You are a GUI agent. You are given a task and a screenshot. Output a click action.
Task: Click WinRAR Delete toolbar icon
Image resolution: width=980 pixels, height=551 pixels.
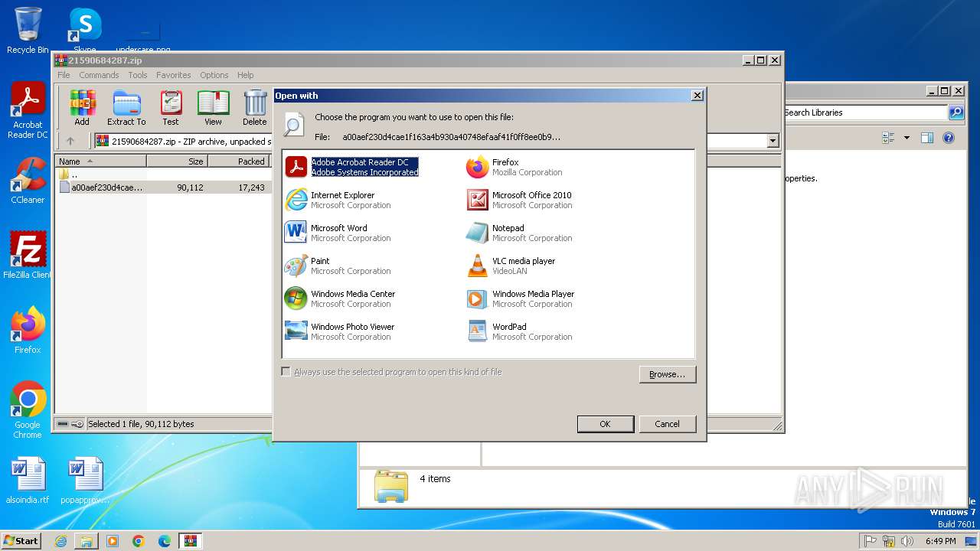tap(255, 108)
